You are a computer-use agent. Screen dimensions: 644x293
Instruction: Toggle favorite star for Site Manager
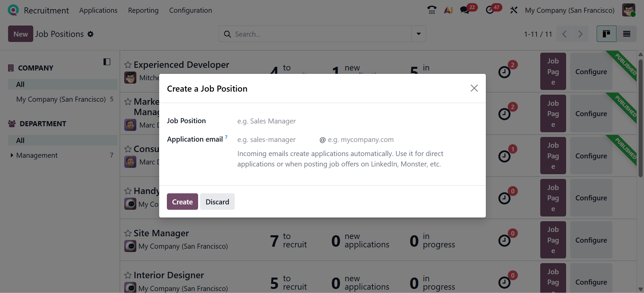pyautogui.click(x=128, y=233)
